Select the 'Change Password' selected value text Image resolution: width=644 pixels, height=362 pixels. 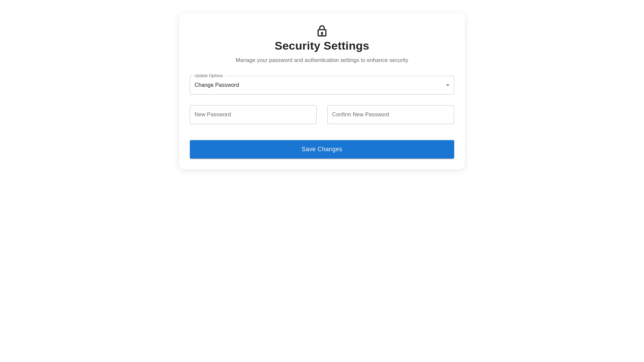pyautogui.click(x=217, y=85)
